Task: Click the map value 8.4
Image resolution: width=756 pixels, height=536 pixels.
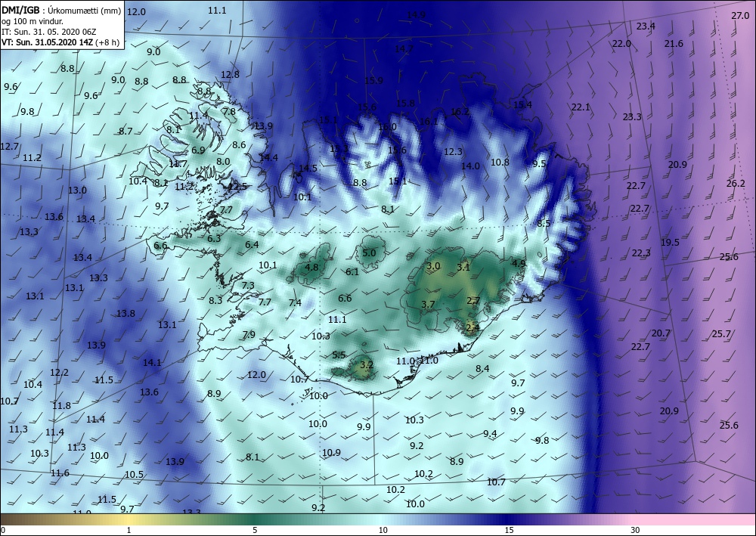Action: point(482,368)
